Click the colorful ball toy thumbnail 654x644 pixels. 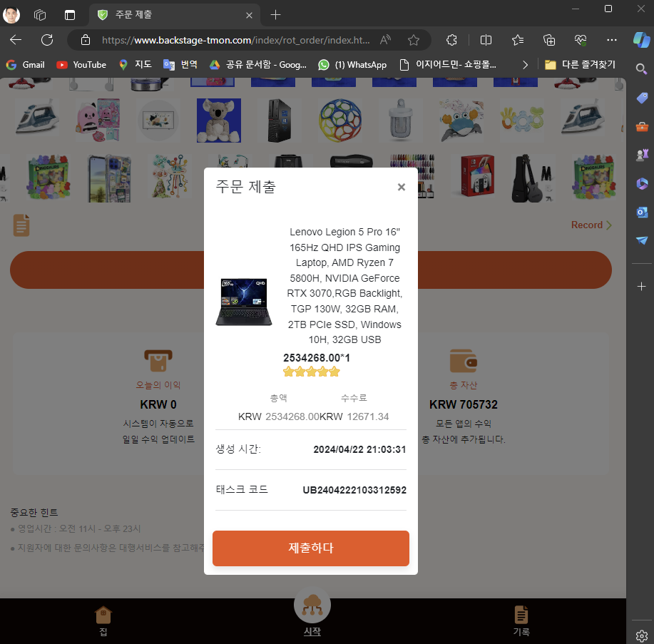pos(340,121)
